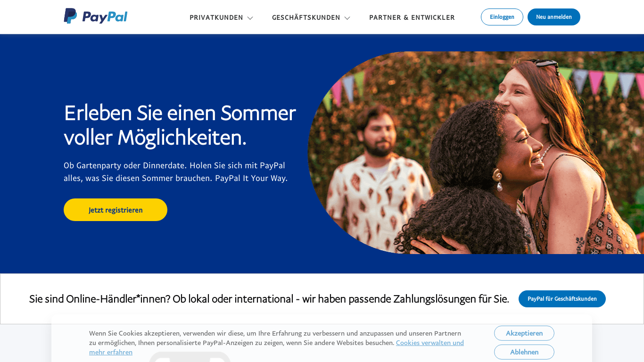Open PayPal für Geschäftskunden
The width and height of the screenshot is (644, 362).
pos(562,299)
